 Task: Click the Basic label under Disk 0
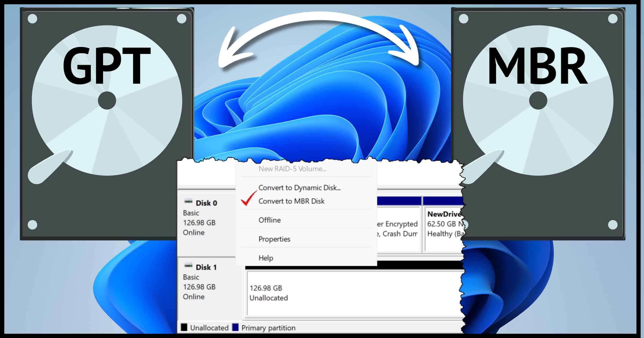[191, 213]
